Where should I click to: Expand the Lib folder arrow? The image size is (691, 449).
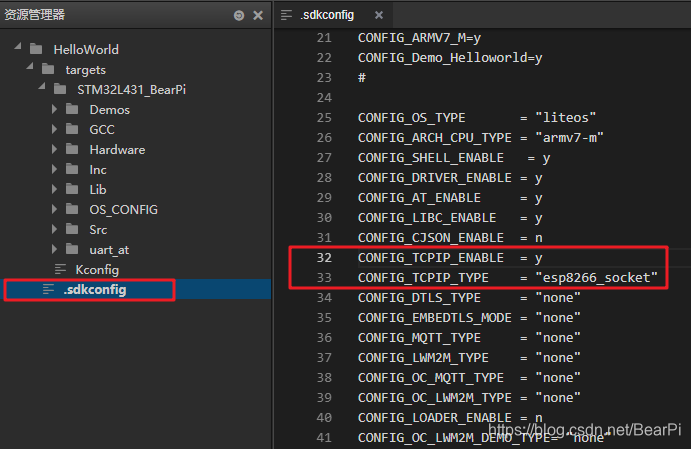point(54,189)
